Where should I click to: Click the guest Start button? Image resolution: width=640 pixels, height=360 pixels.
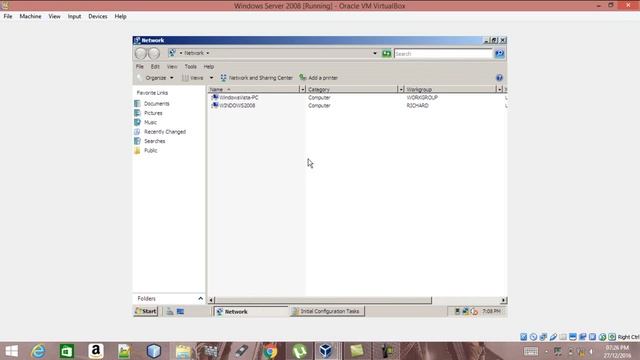146,311
